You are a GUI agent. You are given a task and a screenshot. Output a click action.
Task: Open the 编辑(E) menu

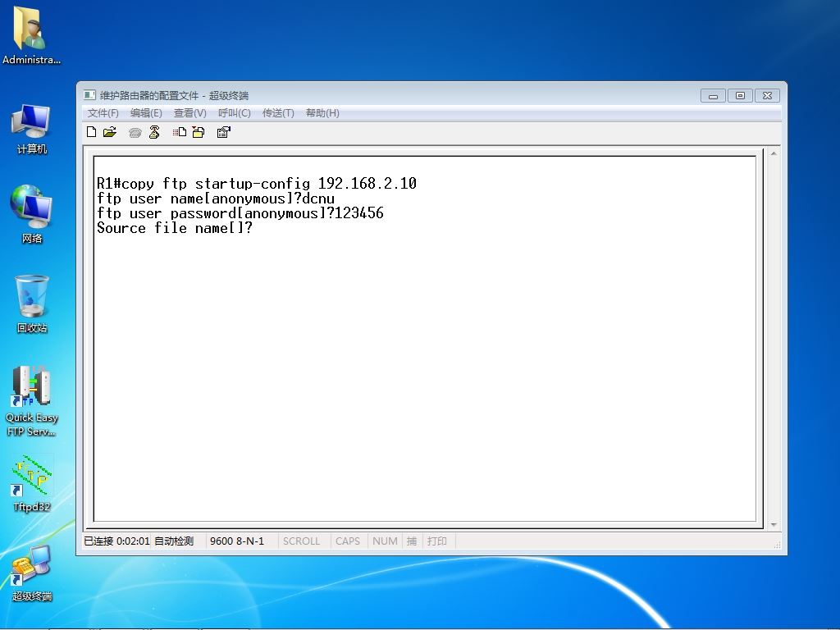[146, 113]
